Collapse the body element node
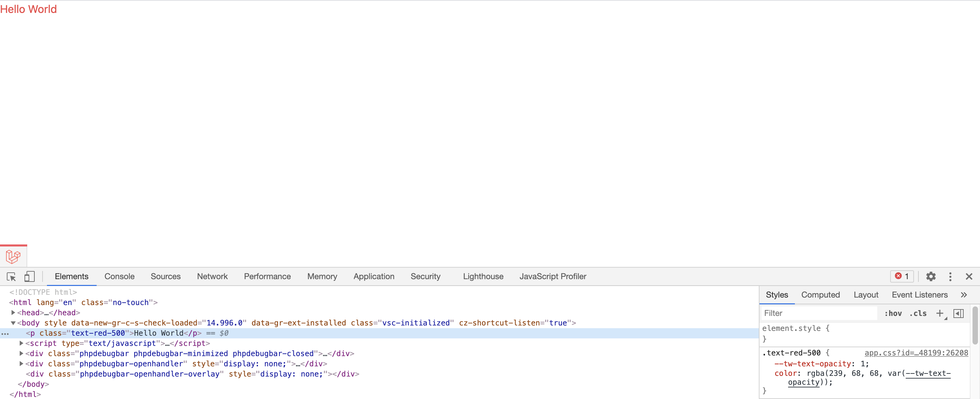This screenshot has height=399, width=980. 13,322
